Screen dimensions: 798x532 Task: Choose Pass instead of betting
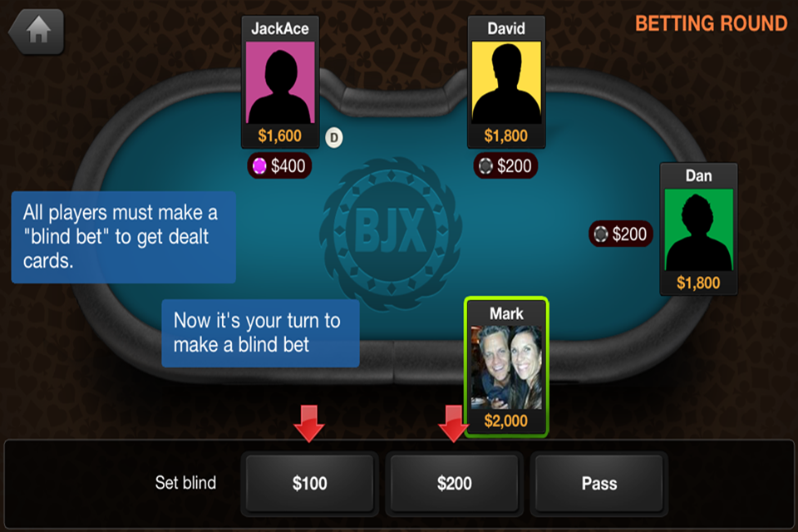tap(599, 483)
